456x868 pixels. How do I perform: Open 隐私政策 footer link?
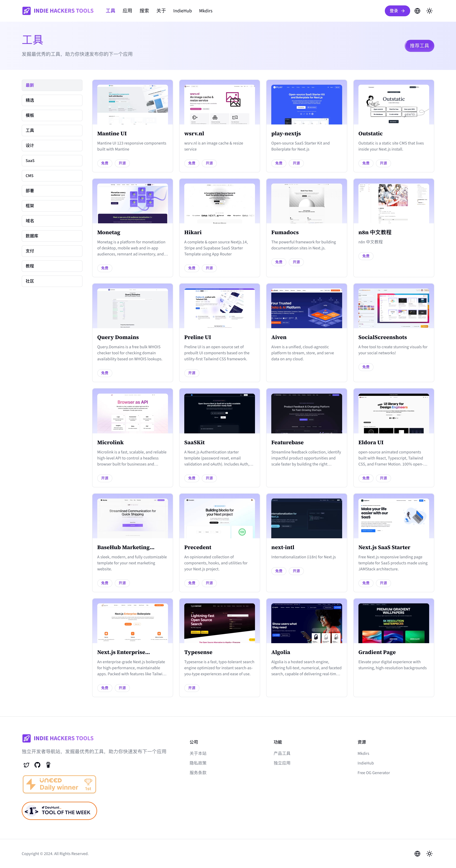click(198, 763)
